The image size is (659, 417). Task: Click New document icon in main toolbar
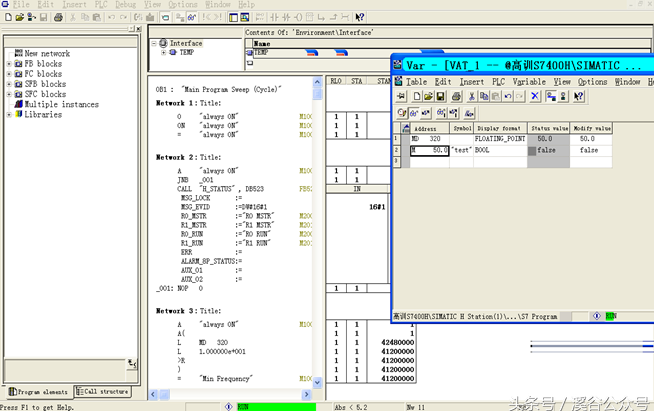point(10,17)
